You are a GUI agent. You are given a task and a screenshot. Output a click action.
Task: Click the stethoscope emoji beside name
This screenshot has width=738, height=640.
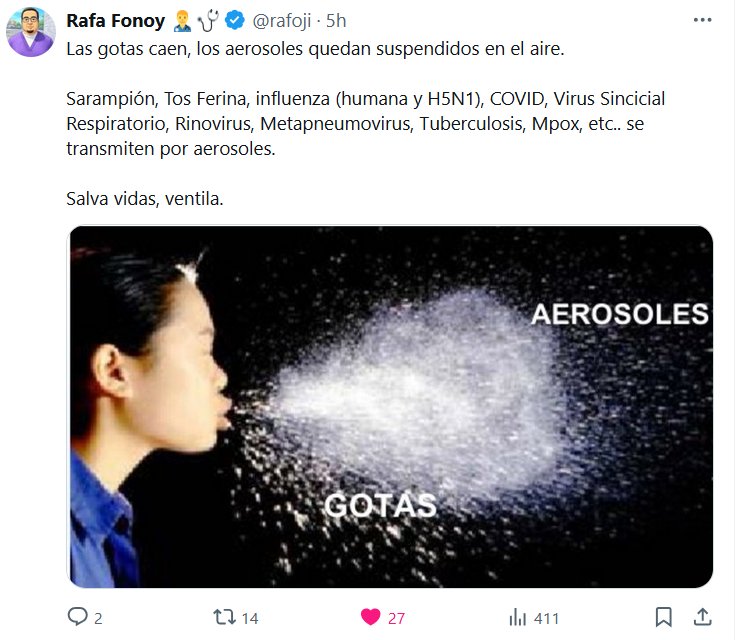point(208,21)
